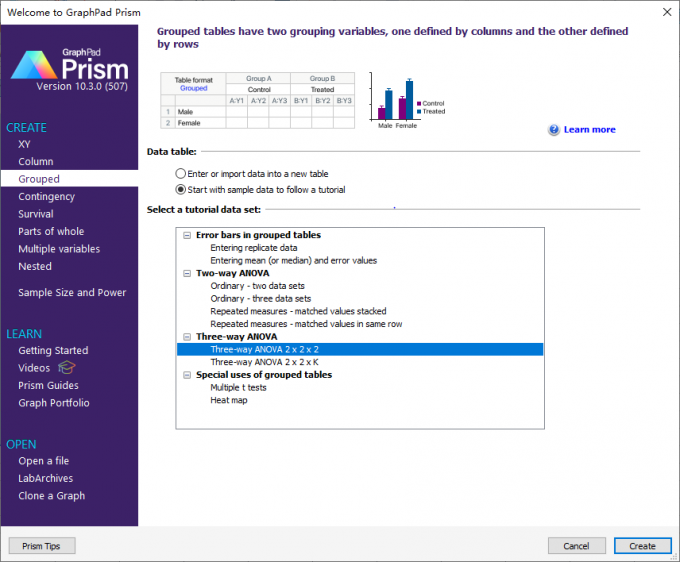Collapse the Error bars in grouped tables section
Screen dimensions: 680x562
(187, 235)
